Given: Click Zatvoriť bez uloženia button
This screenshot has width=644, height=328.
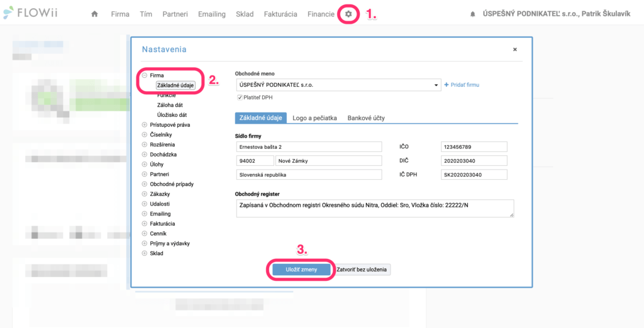Looking at the screenshot, I should [x=362, y=270].
